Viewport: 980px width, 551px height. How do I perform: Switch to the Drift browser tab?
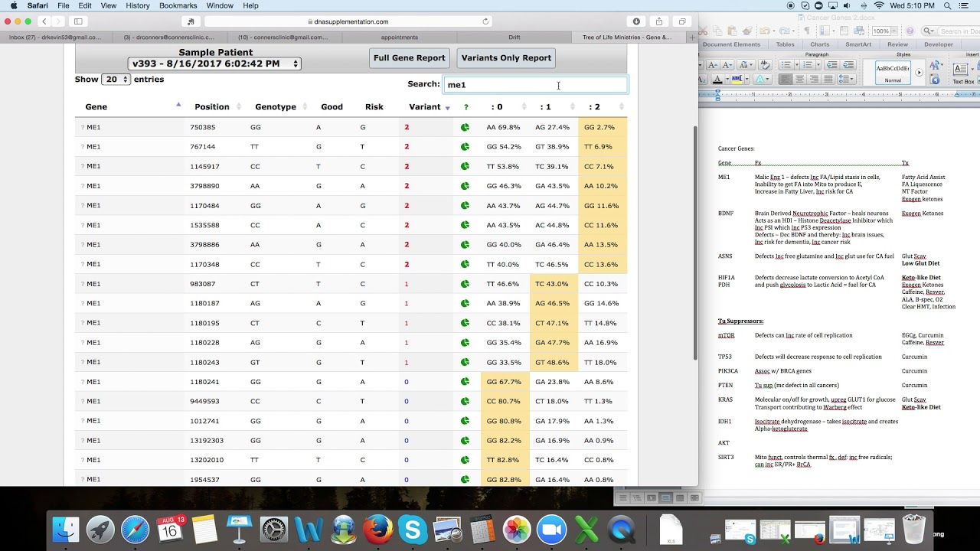[514, 37]
